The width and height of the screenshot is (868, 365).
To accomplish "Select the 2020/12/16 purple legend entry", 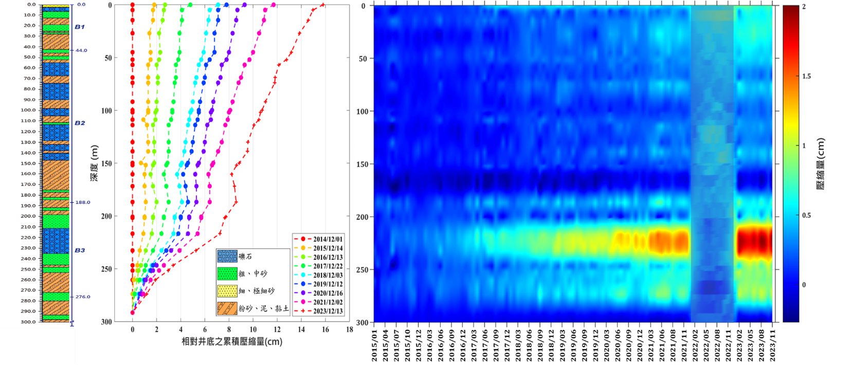I will click(x=328, y=293).
